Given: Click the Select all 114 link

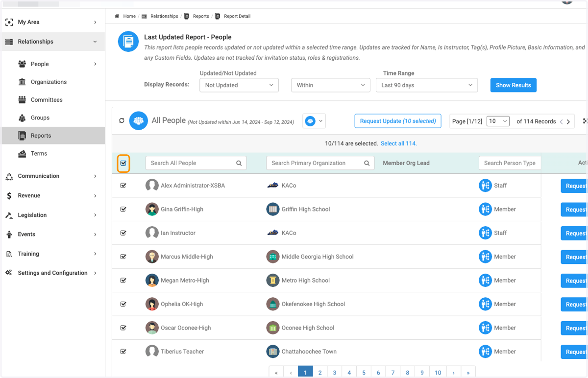Looking at the screenshot, I should tap(399, 143).
